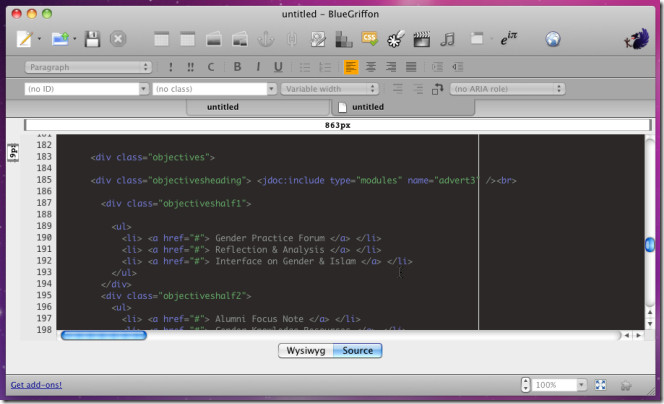Viewport: 664px width, 404px height.
Task: Switch to the first untitled tab
Action: pyautogui.click(x=257, y=107)
